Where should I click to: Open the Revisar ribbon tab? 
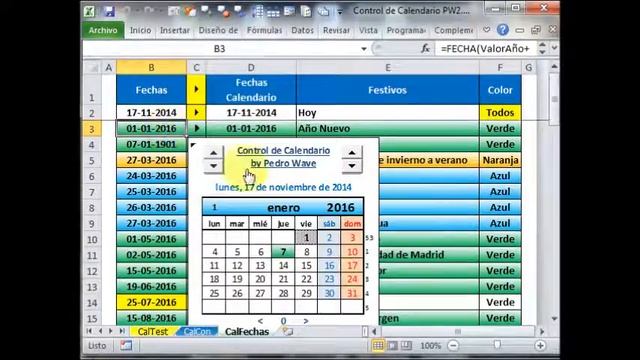[336, 30]
